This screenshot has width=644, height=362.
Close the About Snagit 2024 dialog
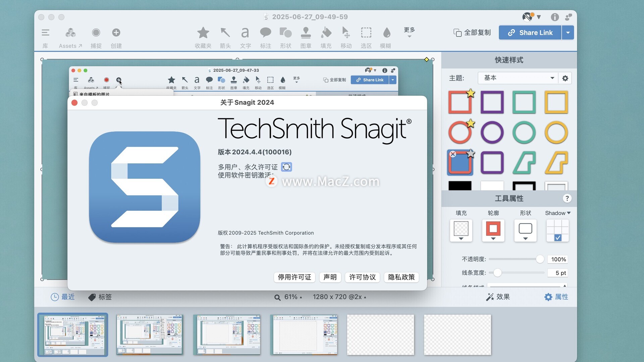(74, 103)
